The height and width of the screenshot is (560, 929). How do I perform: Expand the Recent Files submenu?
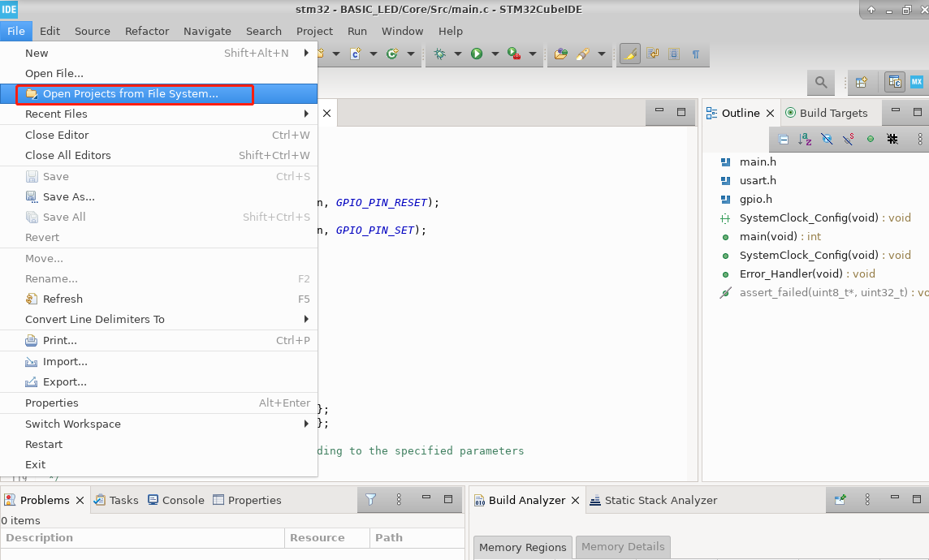pyautogui.click(x=305, y=114)
